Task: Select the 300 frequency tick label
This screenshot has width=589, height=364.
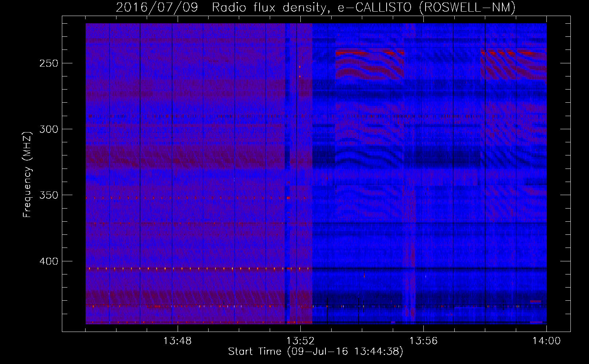Action: click(x=49, y=129)
